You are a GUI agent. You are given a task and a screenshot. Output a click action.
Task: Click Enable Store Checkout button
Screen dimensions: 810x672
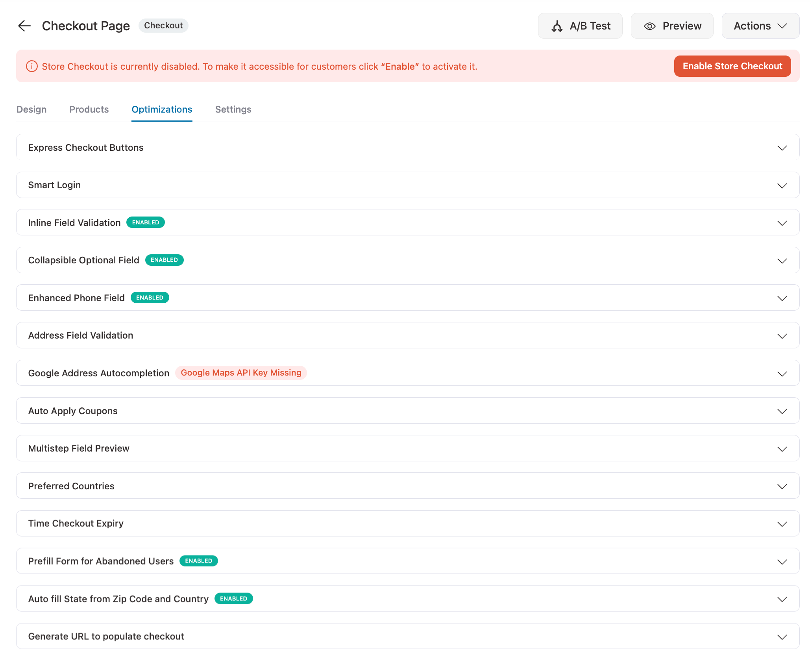732,66
